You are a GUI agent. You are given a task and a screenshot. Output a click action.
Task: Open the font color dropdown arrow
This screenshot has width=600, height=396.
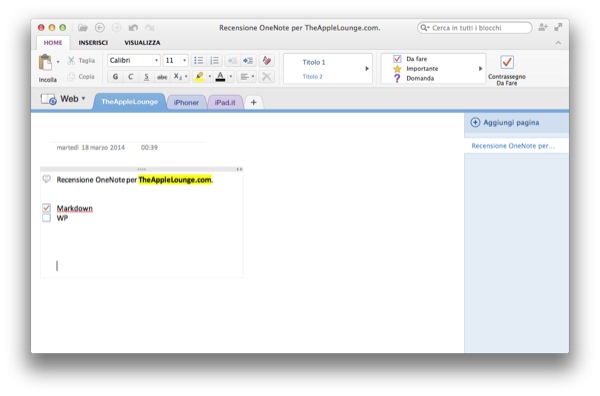click(x=231, y=77)
